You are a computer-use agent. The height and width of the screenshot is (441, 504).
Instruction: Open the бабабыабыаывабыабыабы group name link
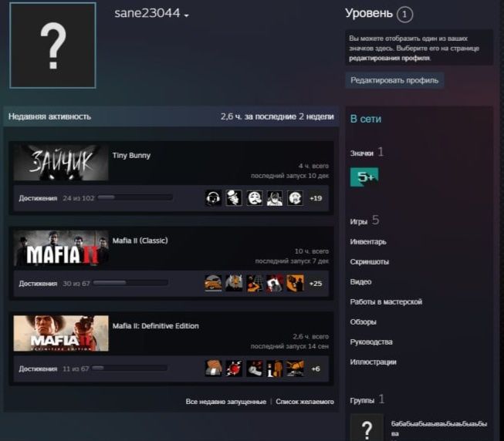pyautogui.click(x=439, y=429)
